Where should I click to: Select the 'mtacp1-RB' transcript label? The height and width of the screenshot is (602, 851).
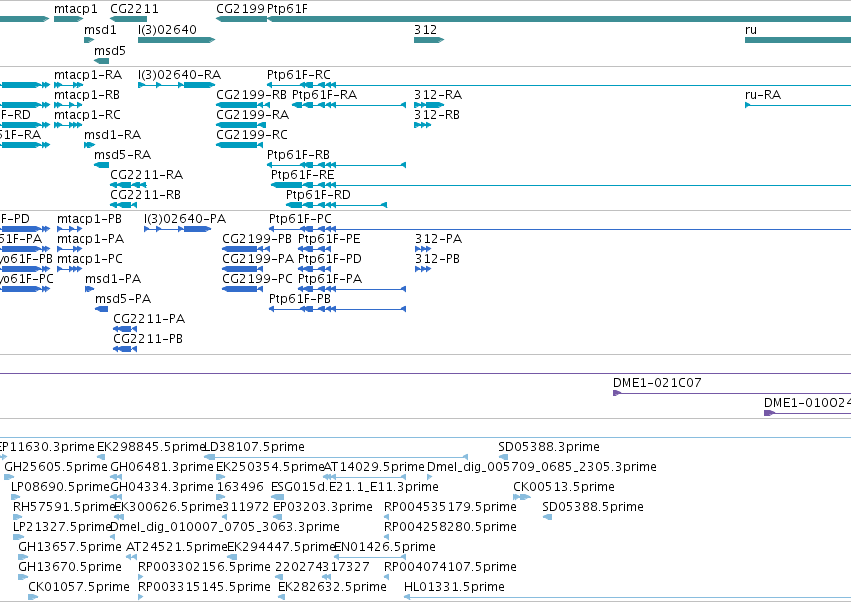tap(87, 94)
